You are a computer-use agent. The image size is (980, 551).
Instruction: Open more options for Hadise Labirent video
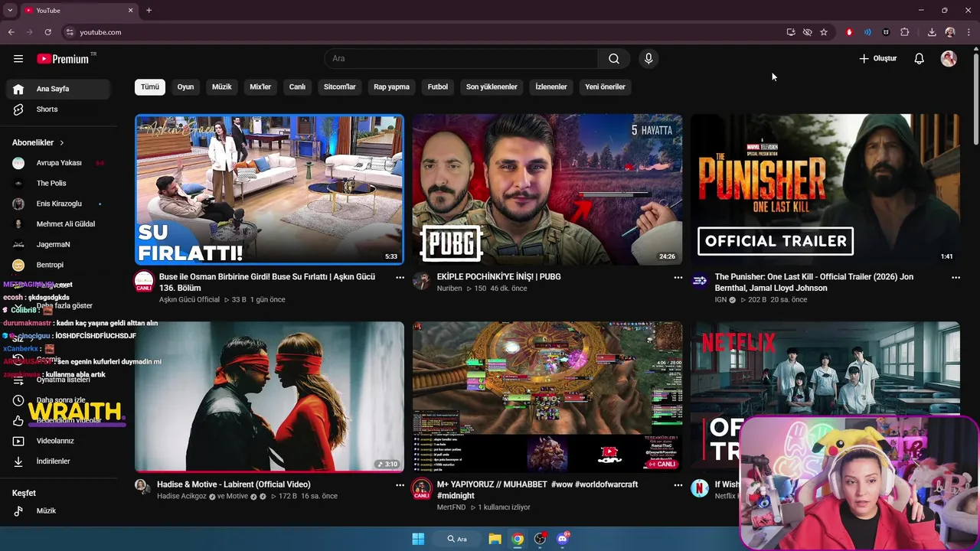(x=400, y=485)
